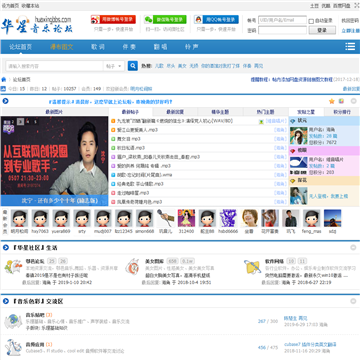The image size is (360, 360).
Task: Open the hamburger menu in navigation bar
Action: click(350, 47)
